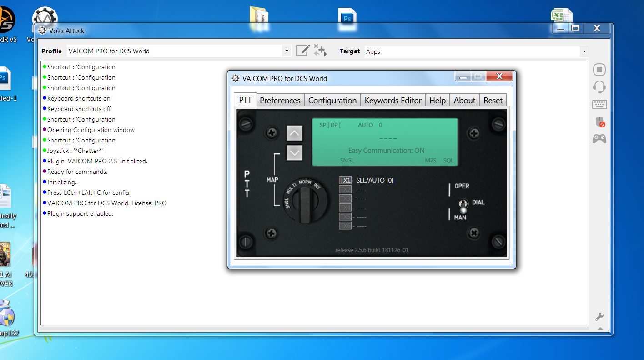Select the TX5 channel box

[x=345, y=217]
